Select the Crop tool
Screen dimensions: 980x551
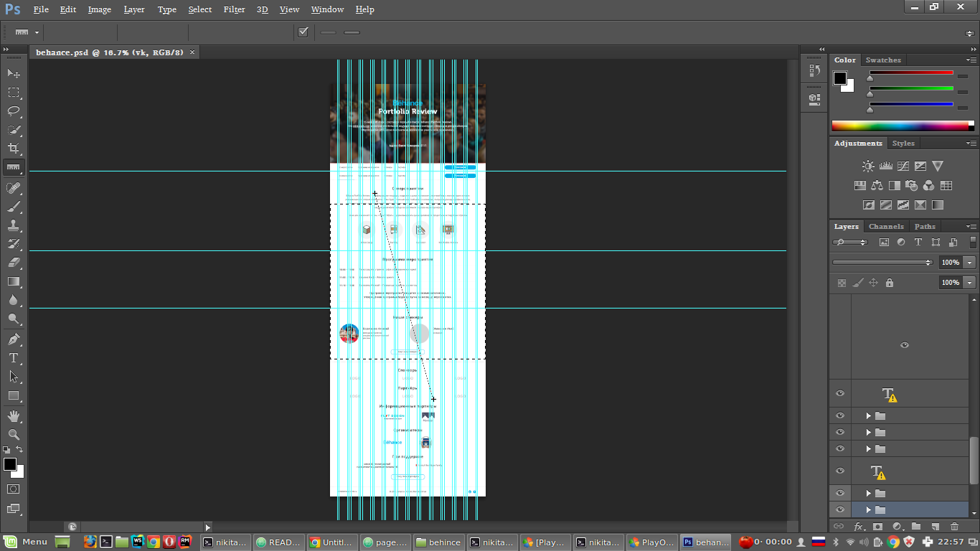14,149
